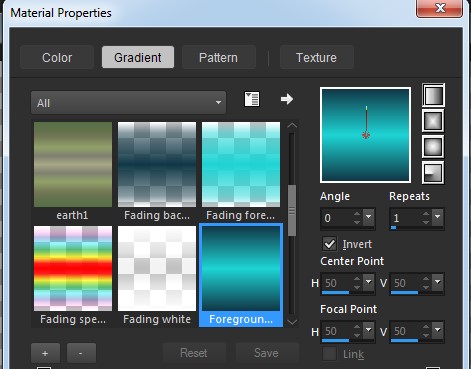This screenshot has width=471, height=369.
Task: Switch to the Pattern tab
Action: point(219,57)
